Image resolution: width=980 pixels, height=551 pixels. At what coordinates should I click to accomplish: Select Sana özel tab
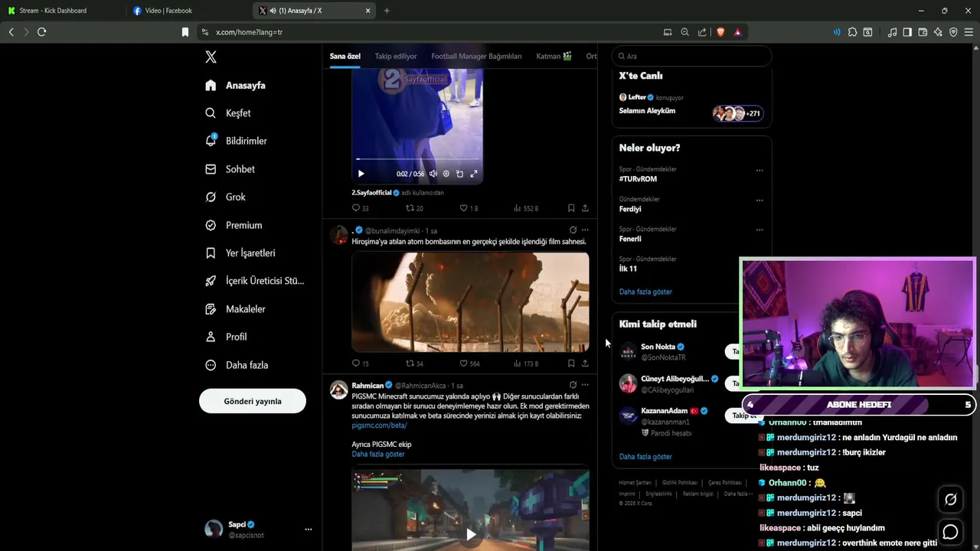(345, 56)
